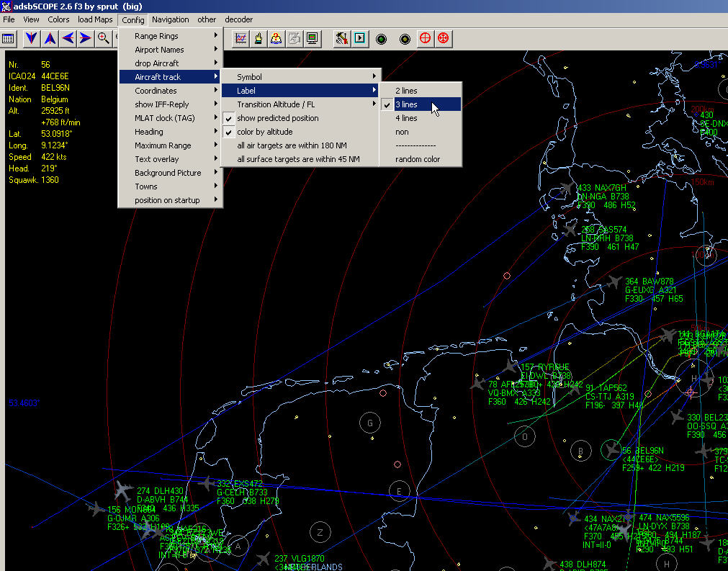The width and height of the screenshot is (728, 571).
Task: Open the File menu
Action: [9, 19]
